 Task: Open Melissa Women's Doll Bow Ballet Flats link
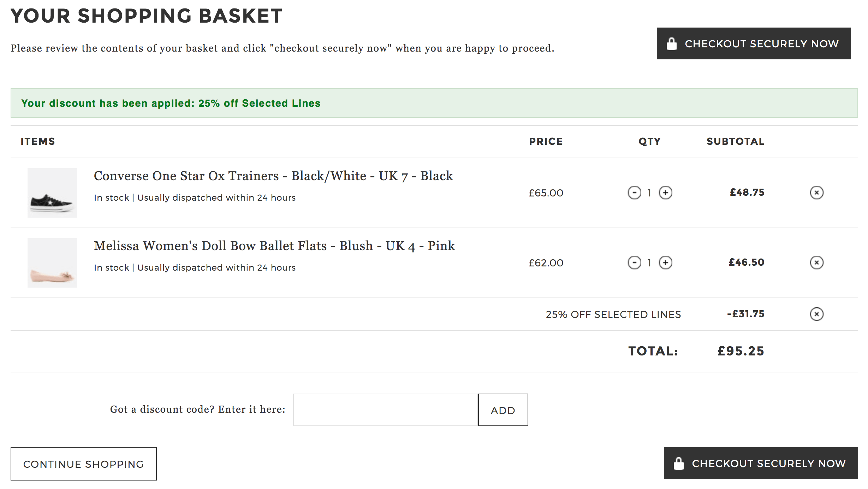coord(274,246)
